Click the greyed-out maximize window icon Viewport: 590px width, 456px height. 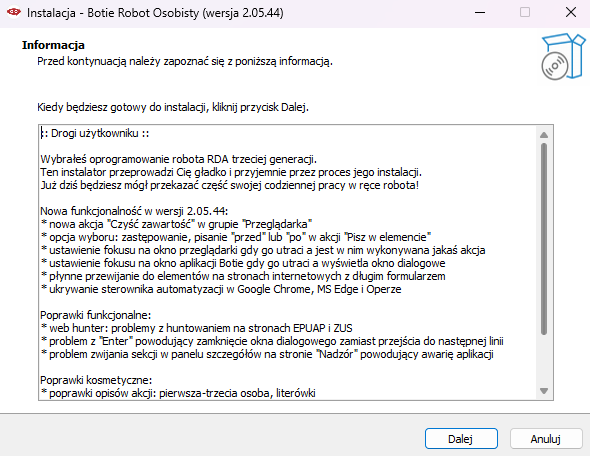click(x=525, y=12)
